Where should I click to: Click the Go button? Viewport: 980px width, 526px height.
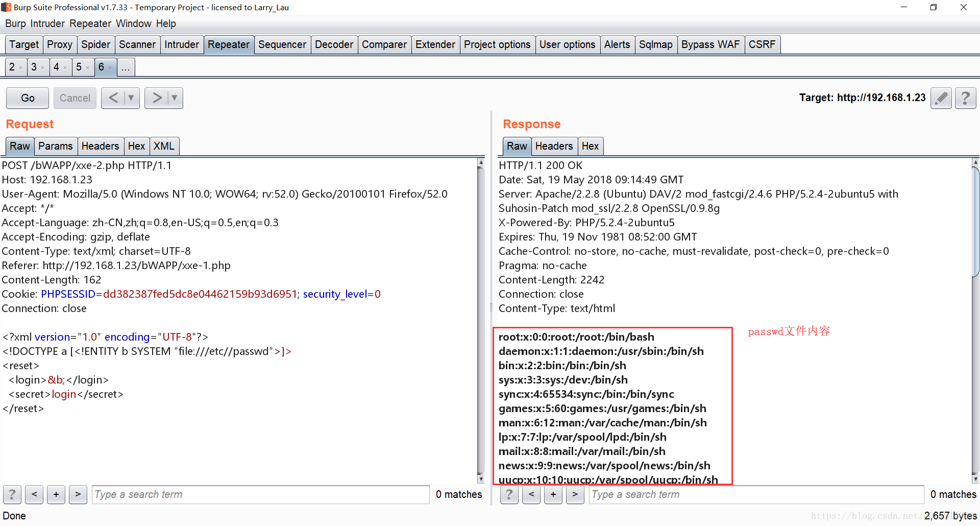pyautogui.click(x=28, y=98)
